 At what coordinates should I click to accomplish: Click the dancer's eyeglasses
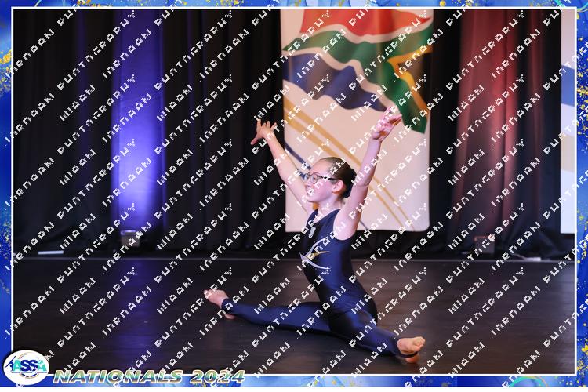318,179
